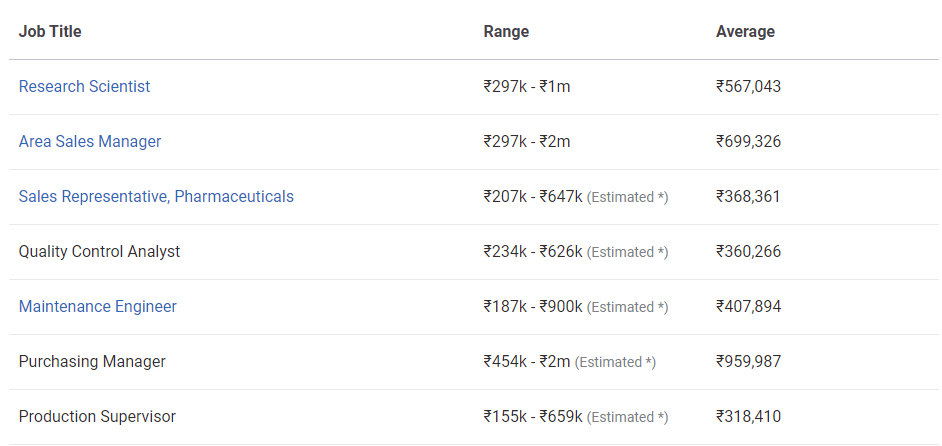Select the Quality Control Analyst title
The image size is (942, 446).
(x=99, y=251)
